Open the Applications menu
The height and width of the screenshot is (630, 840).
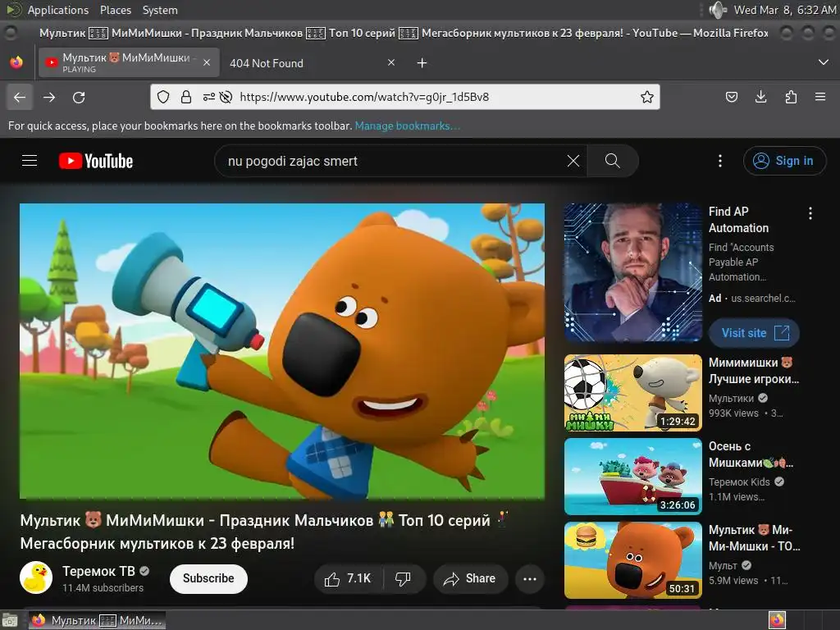click(58, 10)
